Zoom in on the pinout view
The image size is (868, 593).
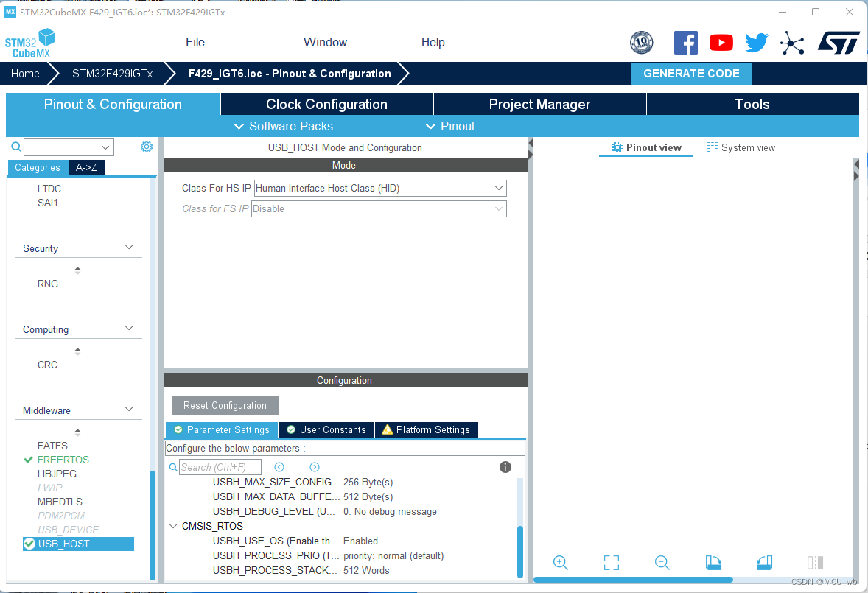pyautogui.click(x=560, y=563)
